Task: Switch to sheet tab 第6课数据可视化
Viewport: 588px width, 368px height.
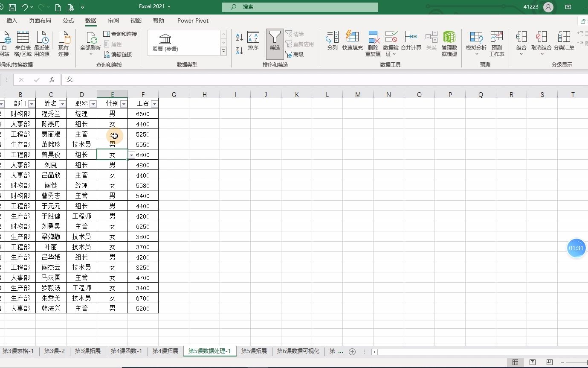Action: [x=298, y=351]
